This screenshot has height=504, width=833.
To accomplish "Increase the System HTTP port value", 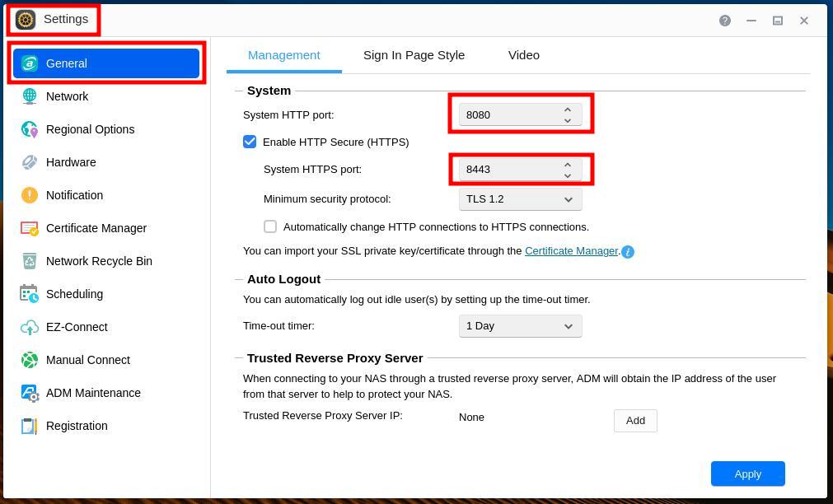I will coord(568,109).
